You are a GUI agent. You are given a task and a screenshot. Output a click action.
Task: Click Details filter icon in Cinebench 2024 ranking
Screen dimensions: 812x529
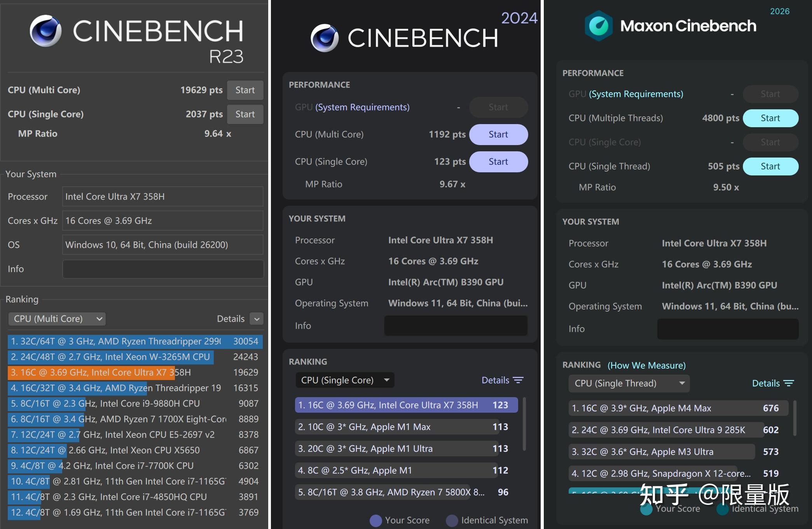pos(518,380)
